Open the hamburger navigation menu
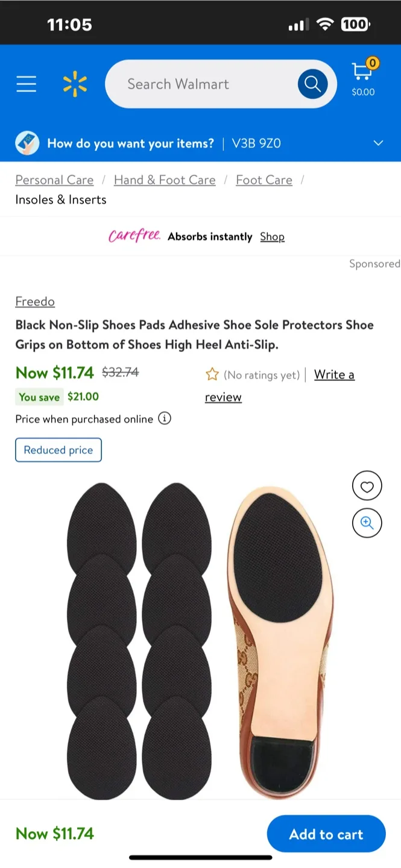The width and height of the screenshot is (401, 868). click(x=26, y=84)
